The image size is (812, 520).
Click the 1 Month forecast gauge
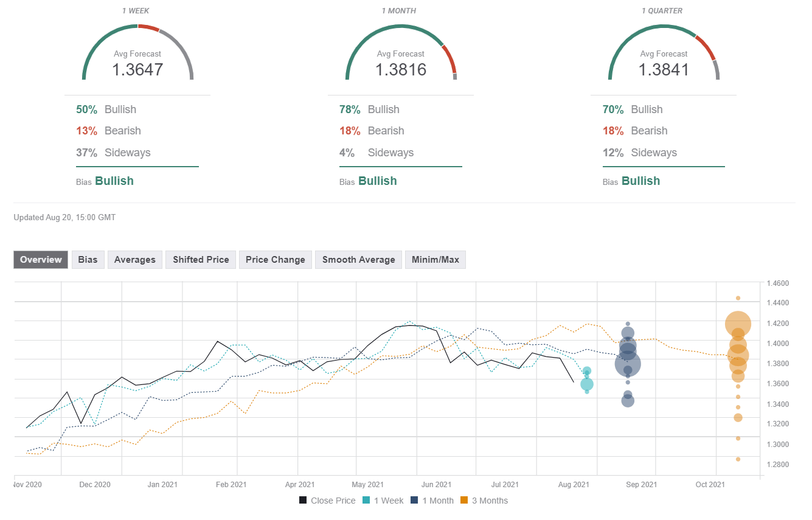[401, 54]
